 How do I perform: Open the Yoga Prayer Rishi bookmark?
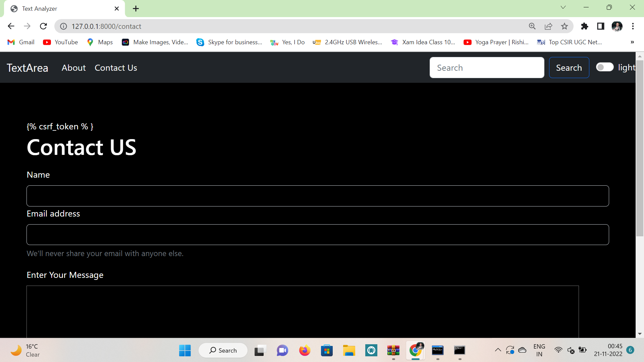(x=496, y=42)
